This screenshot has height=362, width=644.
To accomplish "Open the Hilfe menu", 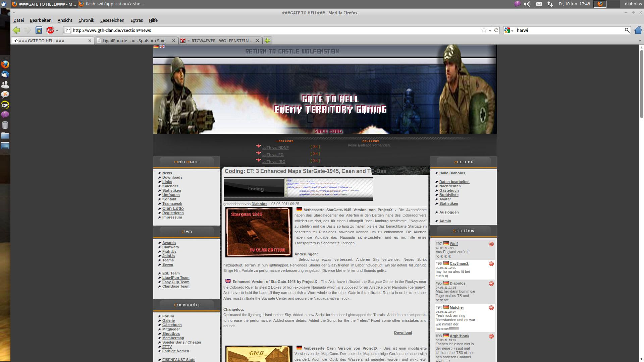I will tap(153, 20).
